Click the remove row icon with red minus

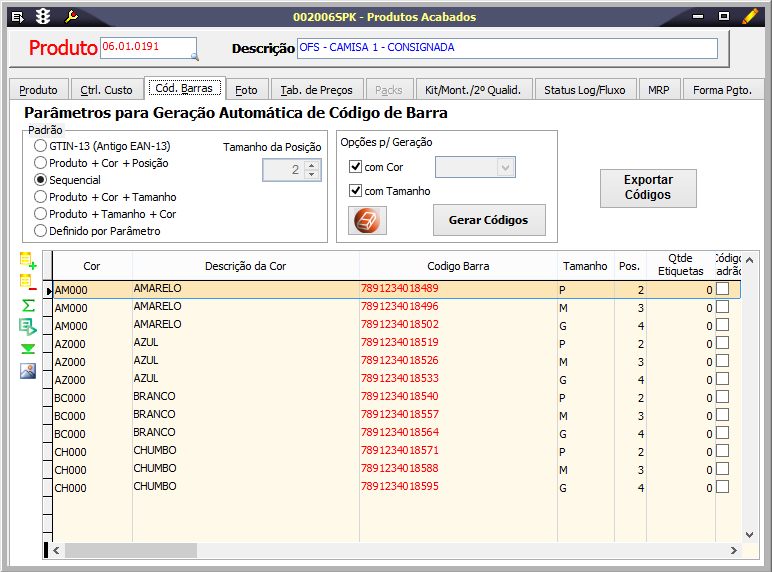[x=28, y=283]
